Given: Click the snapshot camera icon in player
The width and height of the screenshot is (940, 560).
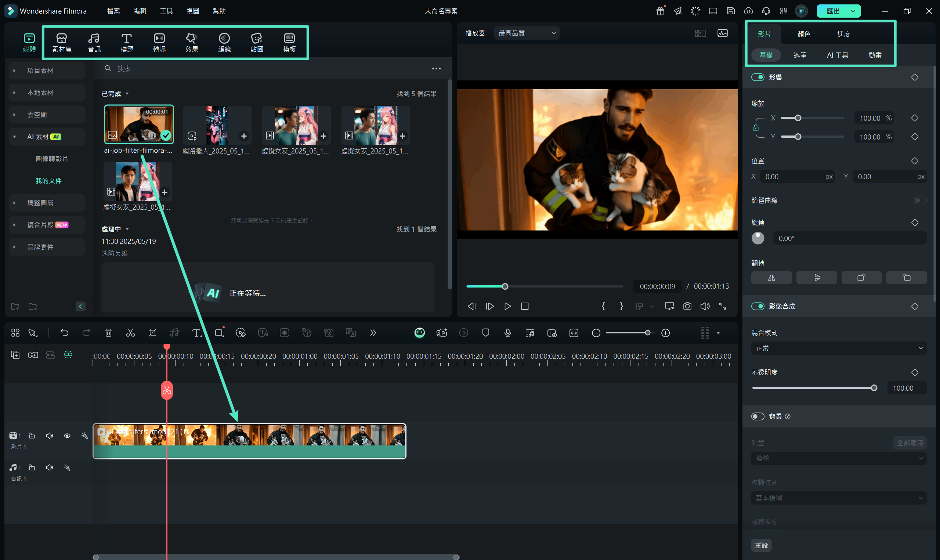Looking at the screenshot, I should 687,306.
